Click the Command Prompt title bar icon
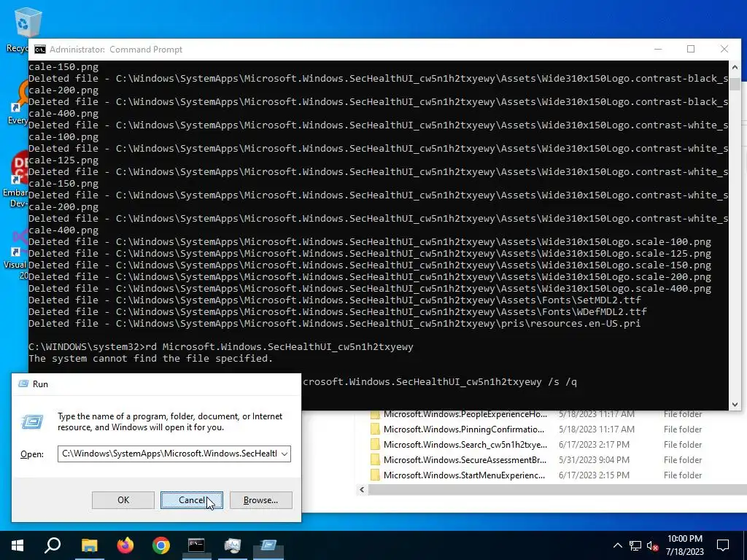This screenshot has width=747, height=560. click(40, 50)
